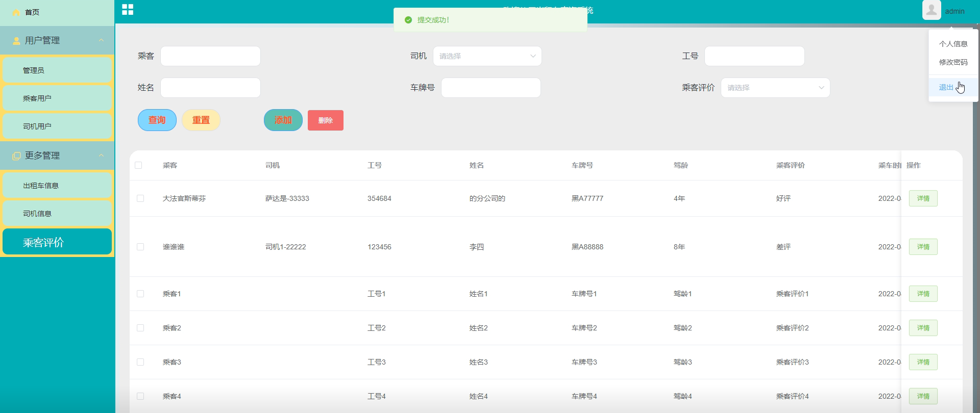Toggle the select-all checkbox in table header
The image size is (980, 413).
(x=138, y=165)
